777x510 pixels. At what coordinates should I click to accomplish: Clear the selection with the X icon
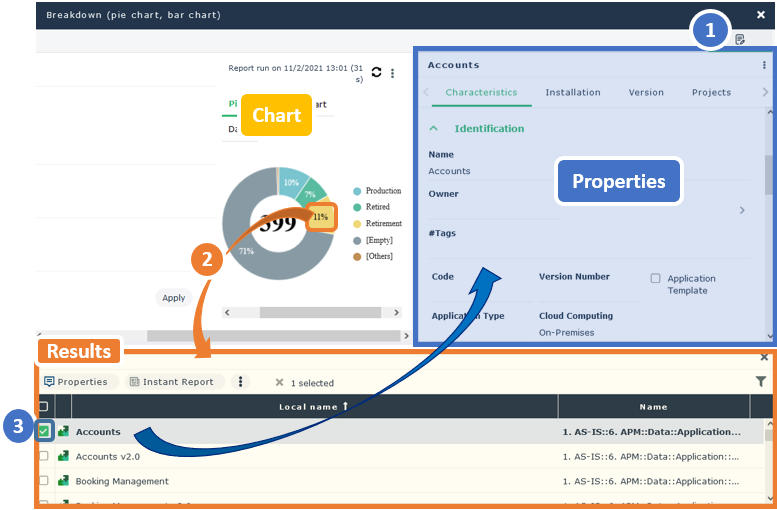(x=280, y=383)
